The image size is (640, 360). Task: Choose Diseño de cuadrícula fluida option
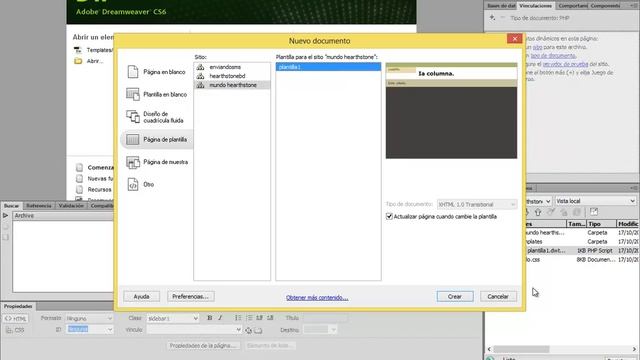[x=156, y=117]
